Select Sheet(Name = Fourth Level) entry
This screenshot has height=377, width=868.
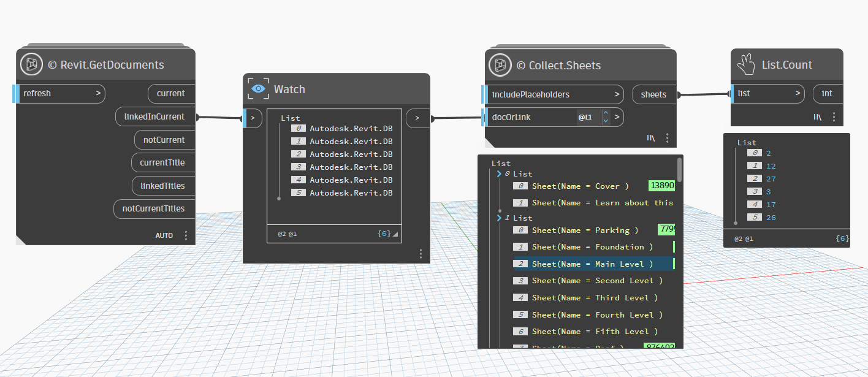coord(597,314)
